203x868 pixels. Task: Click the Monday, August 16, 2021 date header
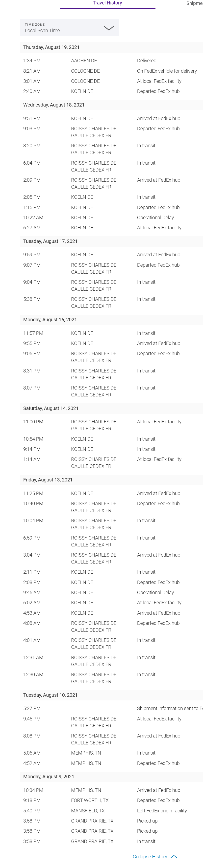pyautogui.click(x=50, y=319)
